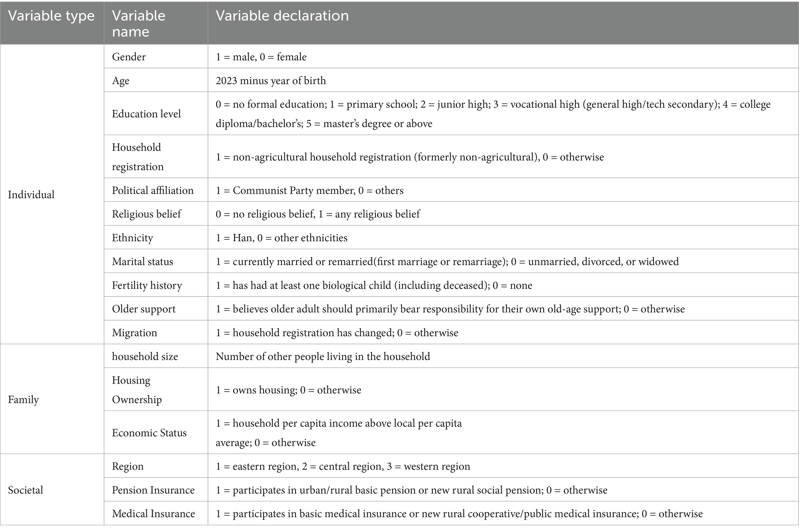The image size is (799, 532).
Task: Click the Marital status row label
Action: (x=142, y=261)
